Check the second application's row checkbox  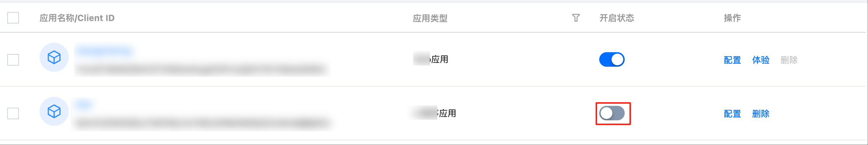tap(13, 113)
